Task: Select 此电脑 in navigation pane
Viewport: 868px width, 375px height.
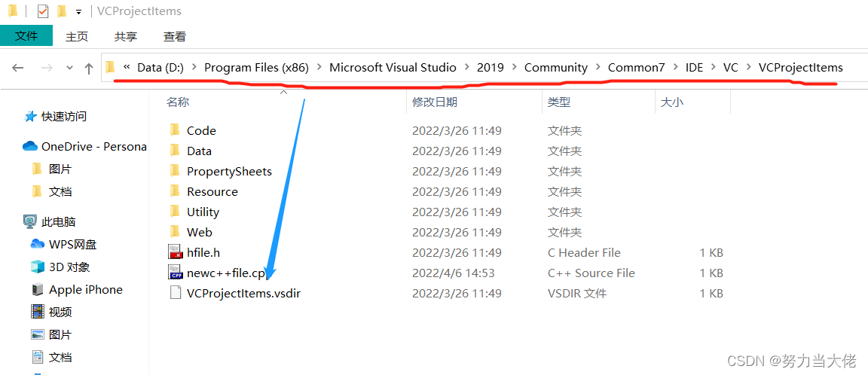Action: click(x=58, y=222)
